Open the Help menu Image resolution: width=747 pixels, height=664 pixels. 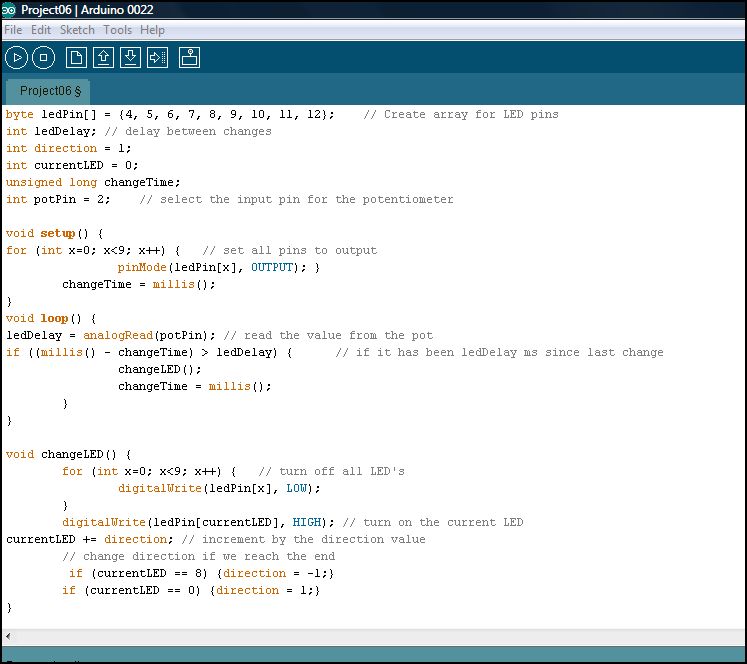(x=152, y=30)
